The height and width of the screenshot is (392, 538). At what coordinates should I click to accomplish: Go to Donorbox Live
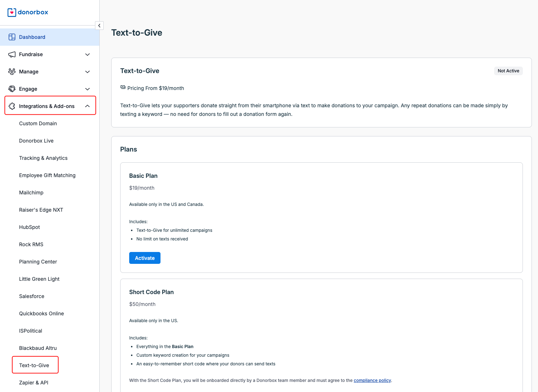click(x=36, y=141)
